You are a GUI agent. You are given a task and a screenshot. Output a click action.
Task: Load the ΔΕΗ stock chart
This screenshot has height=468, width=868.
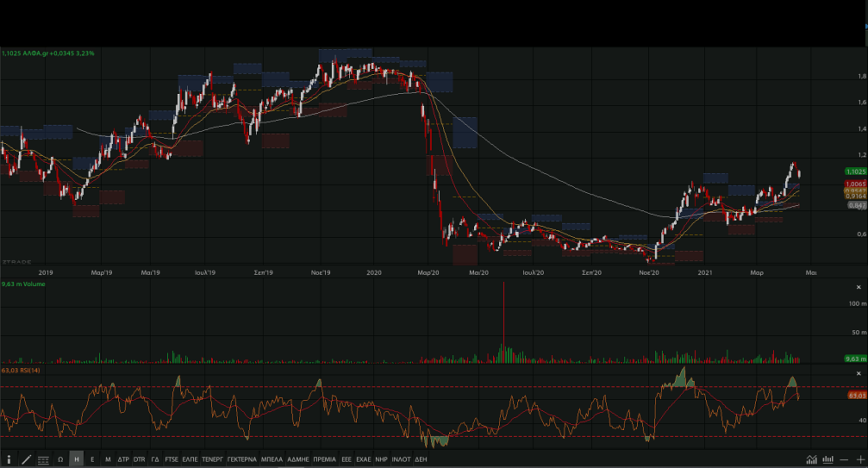click(421, 459)
